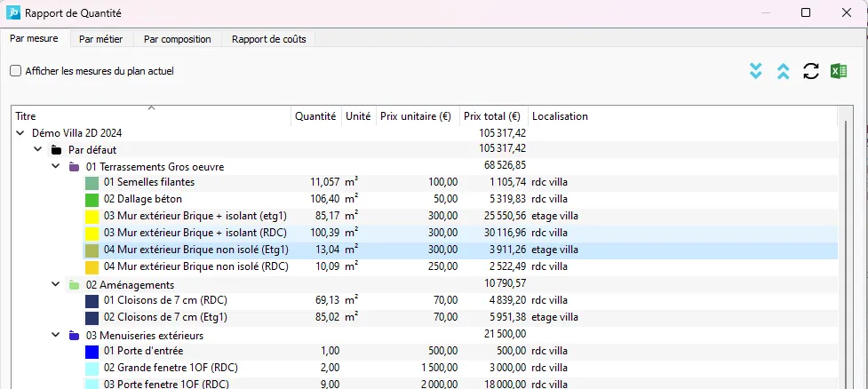Click the refresh report icon

click(810, 71)
